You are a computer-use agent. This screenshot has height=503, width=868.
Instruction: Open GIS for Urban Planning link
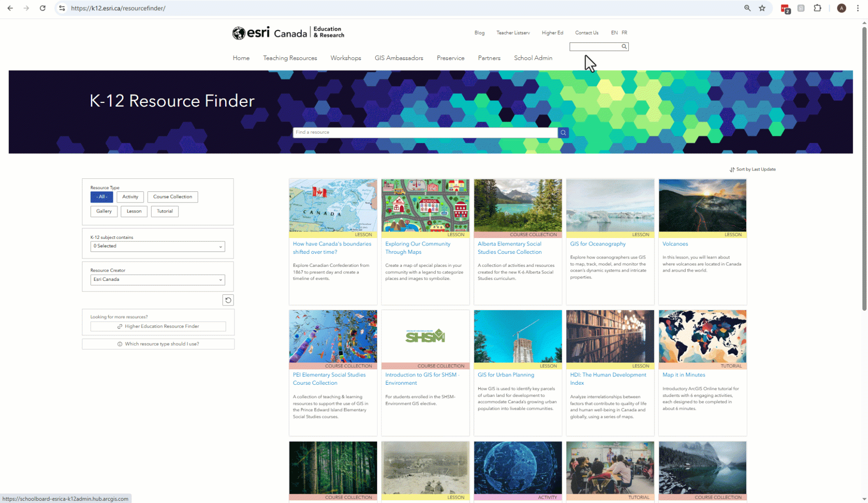pyautogui.click(x=506, y=374)
